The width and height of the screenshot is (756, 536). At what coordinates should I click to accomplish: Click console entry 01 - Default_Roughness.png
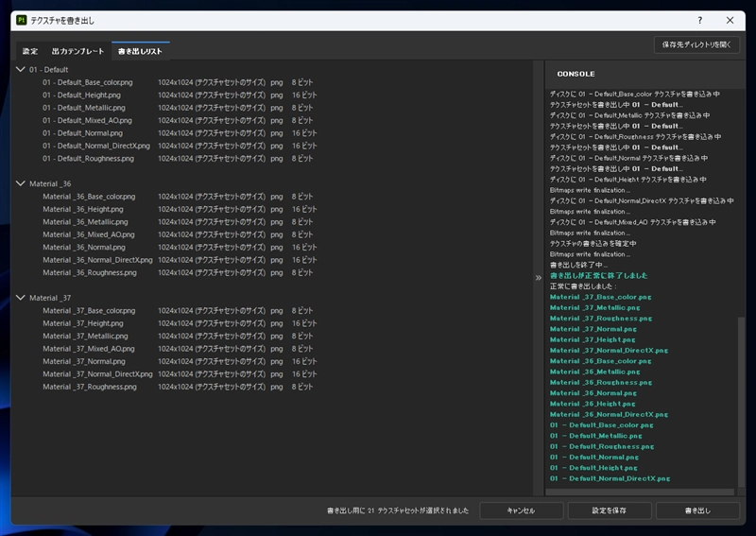[x=602, y=447]
